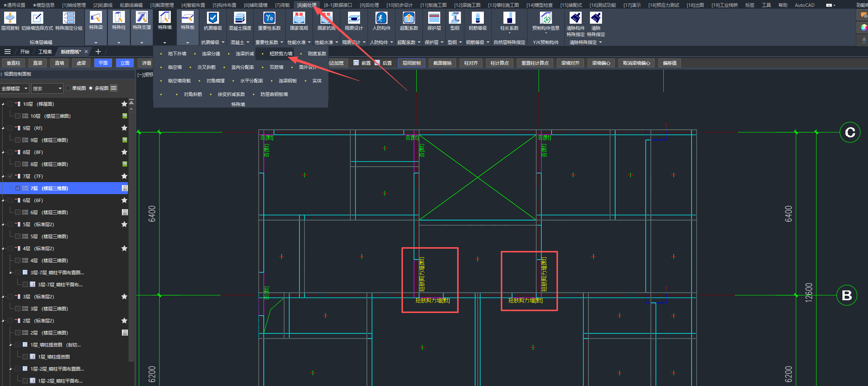Open the hamburger menu left of 开始 tab

[7, 52]
